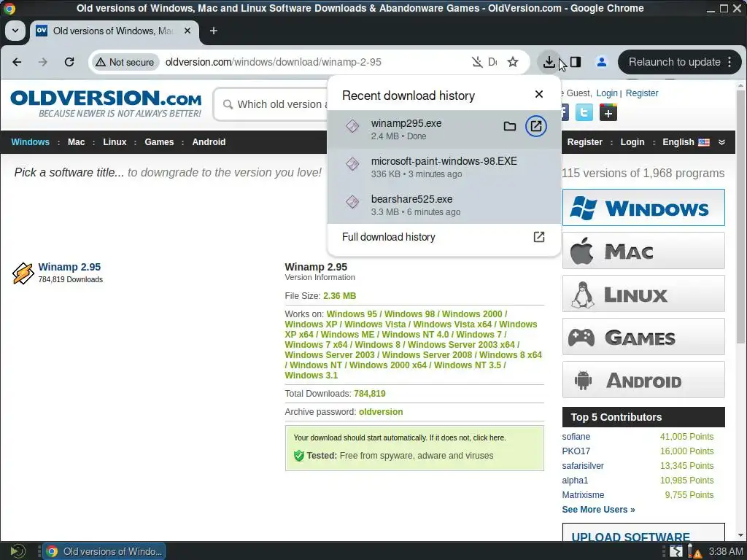Click the battery warning tray icon
Viewport: 747px width, 560px height.
pos(694,551)
